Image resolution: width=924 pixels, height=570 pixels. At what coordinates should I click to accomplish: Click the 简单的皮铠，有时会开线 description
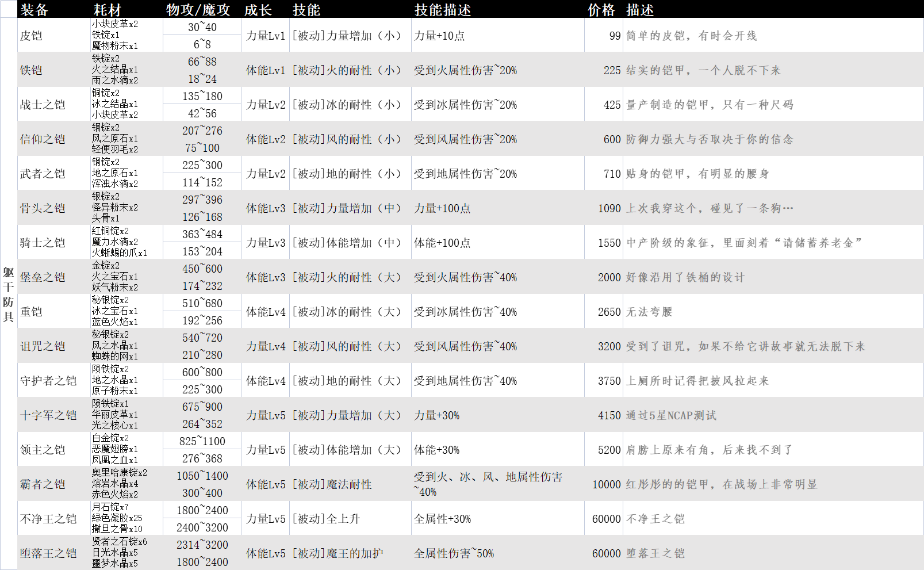[692, 36]
